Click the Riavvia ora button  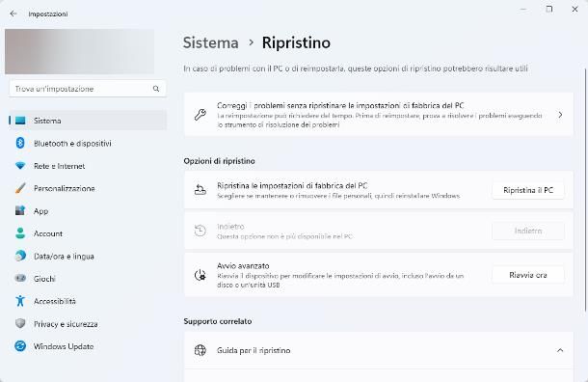click(x=528, y=275)
